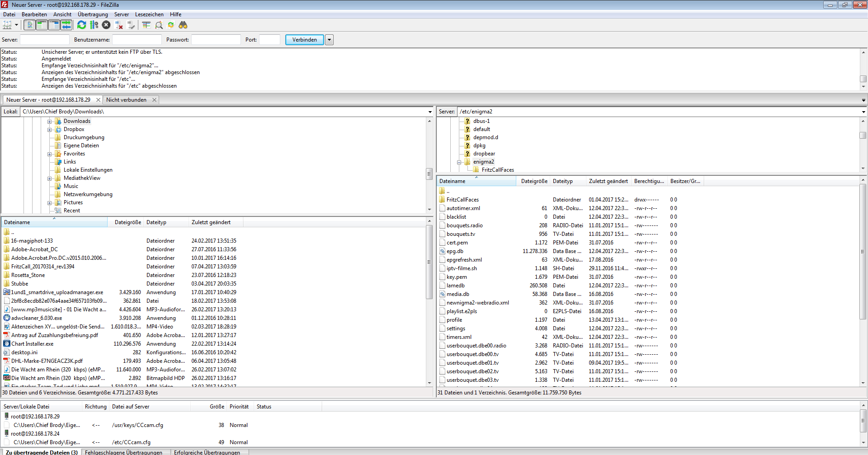Click the Verbinden button
This screenshot has width=868, height=455.
click(304, 40)
